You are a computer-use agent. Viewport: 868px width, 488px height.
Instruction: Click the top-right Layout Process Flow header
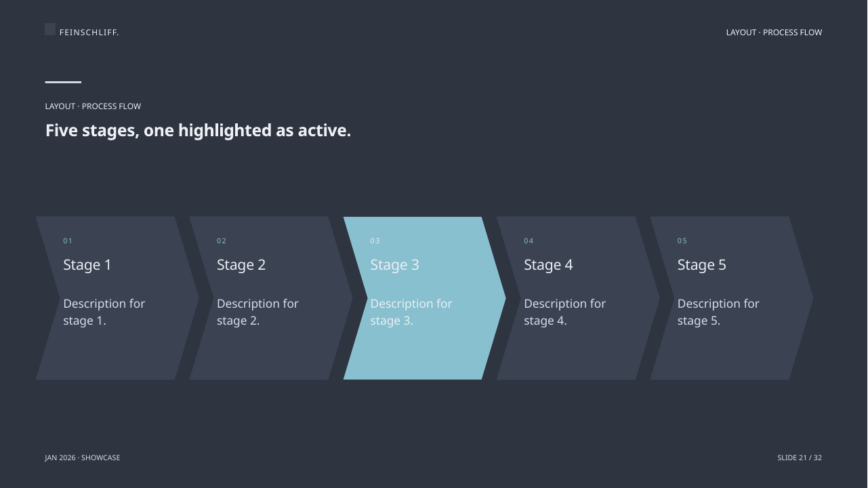774,33
